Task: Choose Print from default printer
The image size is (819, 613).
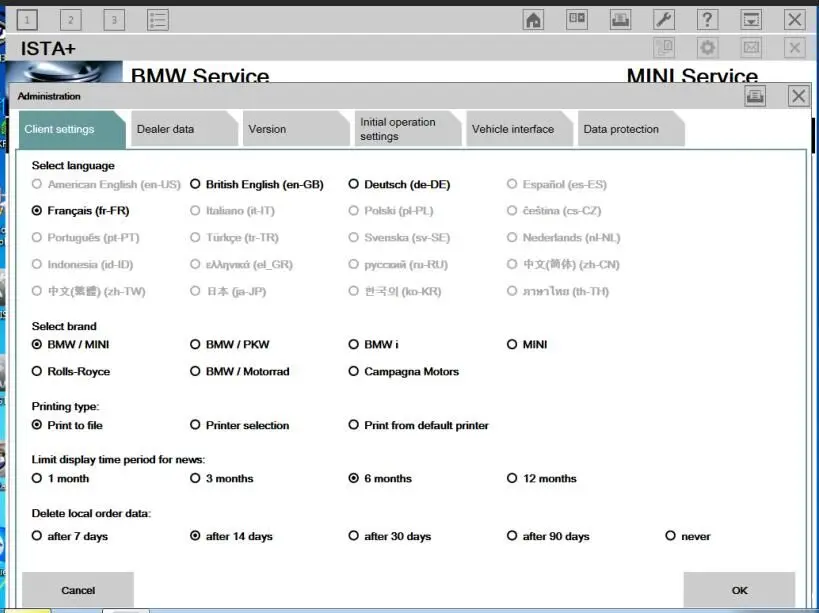Action: click(x=419, y=425)
